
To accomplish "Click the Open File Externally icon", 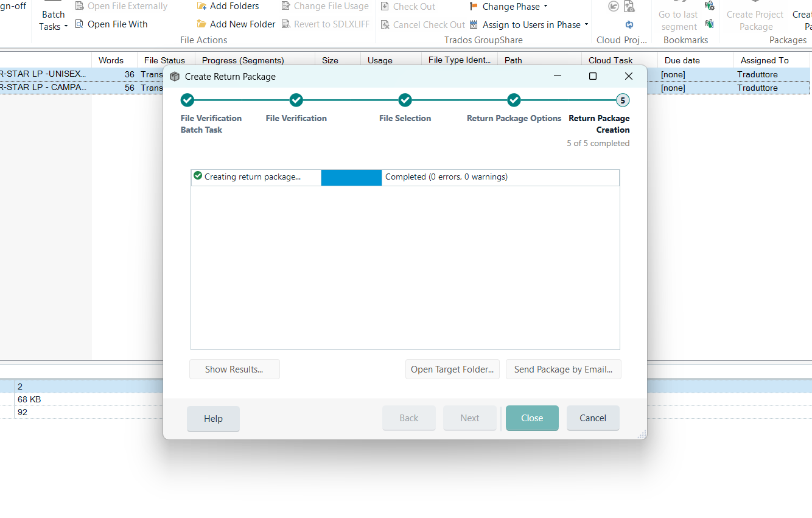I will [79, 6].
